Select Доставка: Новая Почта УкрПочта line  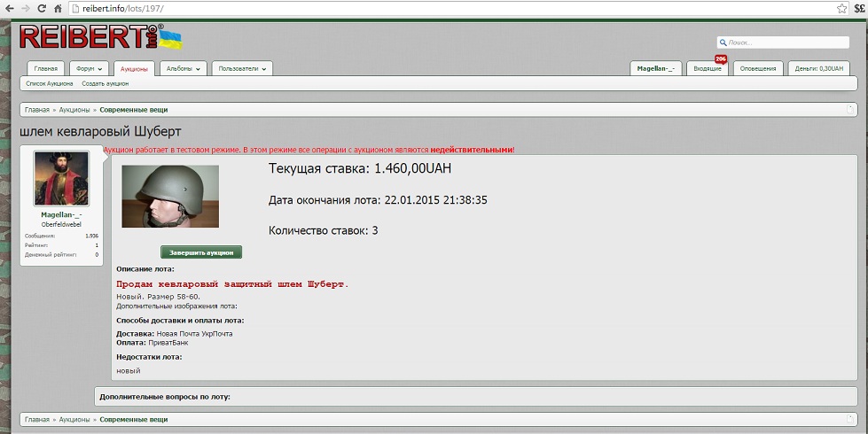(175, 334)
